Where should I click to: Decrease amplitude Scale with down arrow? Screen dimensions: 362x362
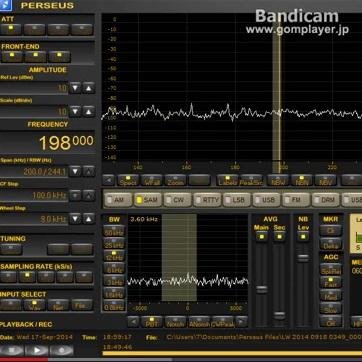pyautogui.click(x=75, y=111)
